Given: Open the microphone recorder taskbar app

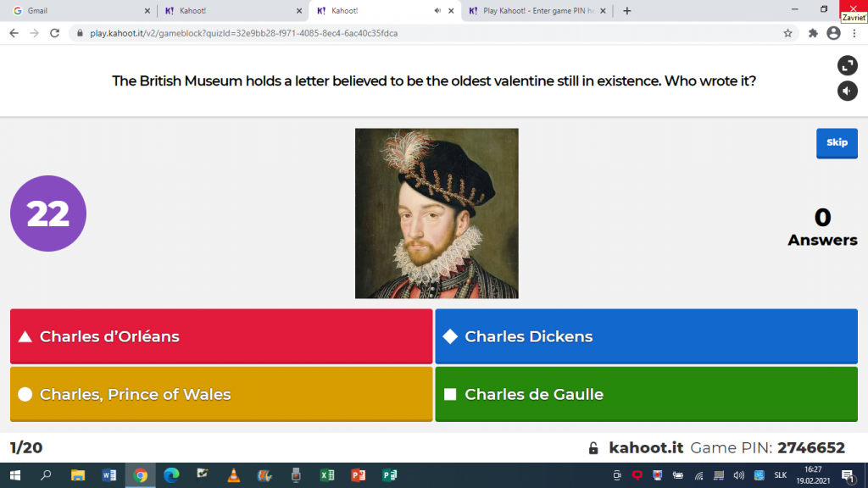Looking at the screenshot, I should pos(296,475).
